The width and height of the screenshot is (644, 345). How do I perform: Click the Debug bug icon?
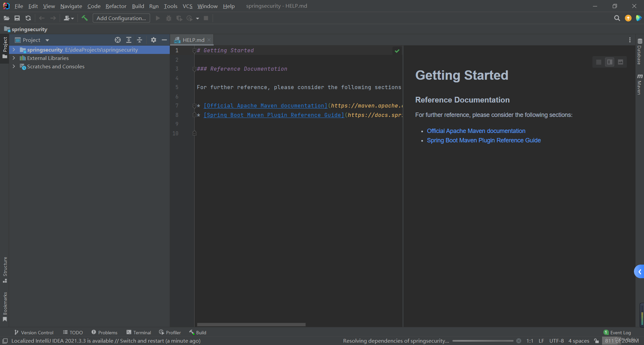[169, 18]
